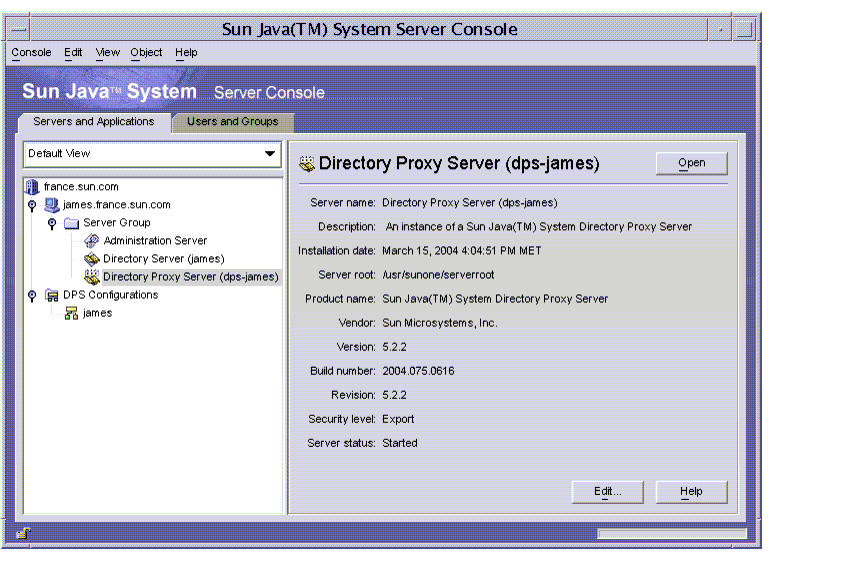This screenshot has width=850, height=561.
Task: Open the Edit menu
Action: (x=73, y=53)
